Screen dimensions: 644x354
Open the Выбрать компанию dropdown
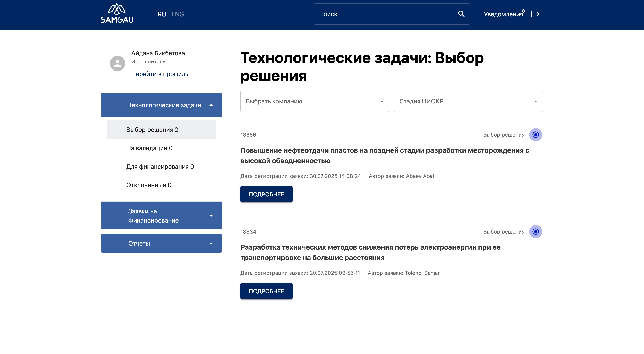315,101
